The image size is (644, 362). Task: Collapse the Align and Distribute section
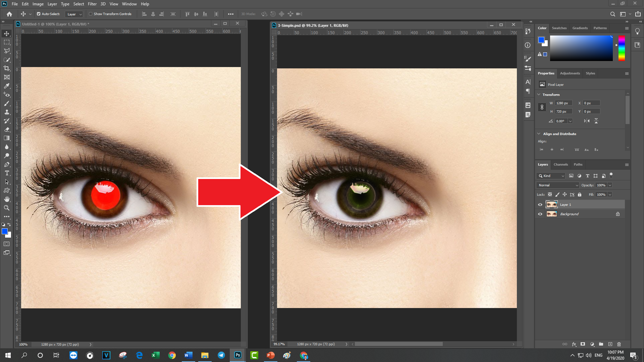(x=539, y=134)
